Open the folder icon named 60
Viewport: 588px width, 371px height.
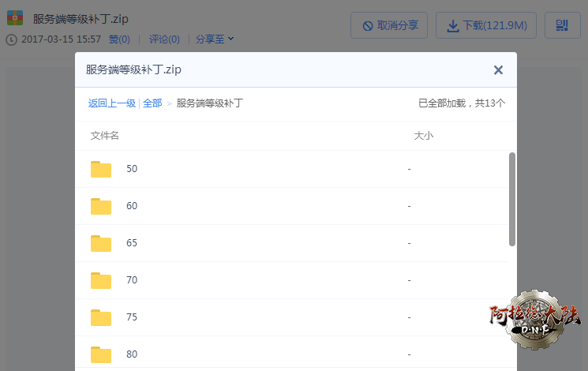tap(101, 206)
